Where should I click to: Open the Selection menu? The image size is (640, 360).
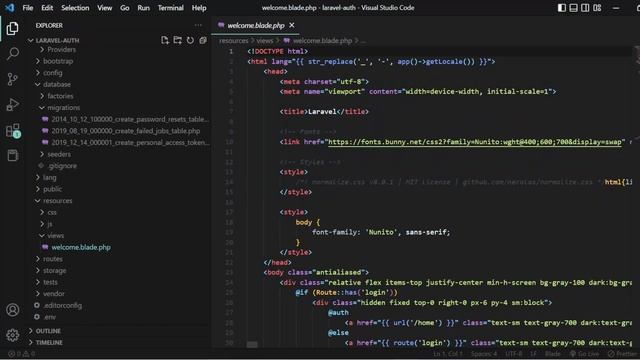[x=75, y=8]
